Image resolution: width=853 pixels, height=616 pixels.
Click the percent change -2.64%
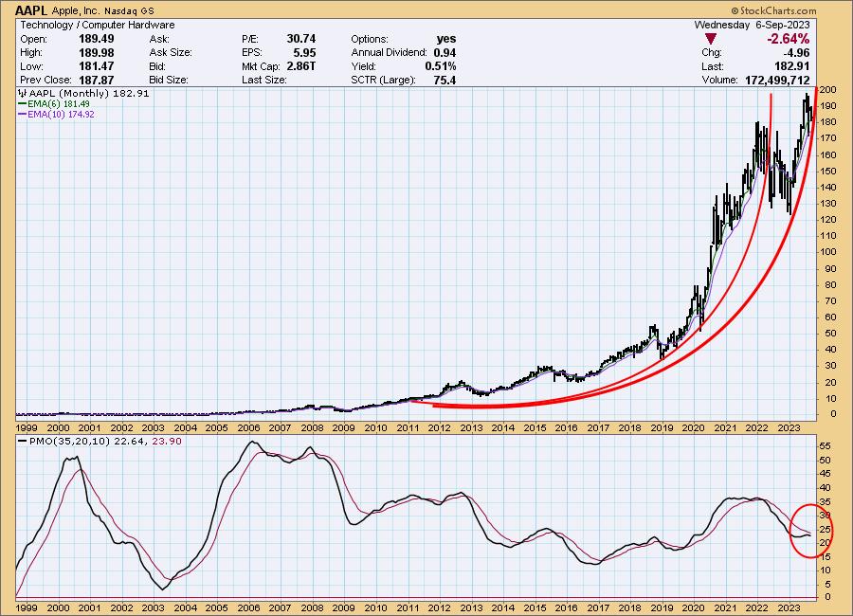788,39
